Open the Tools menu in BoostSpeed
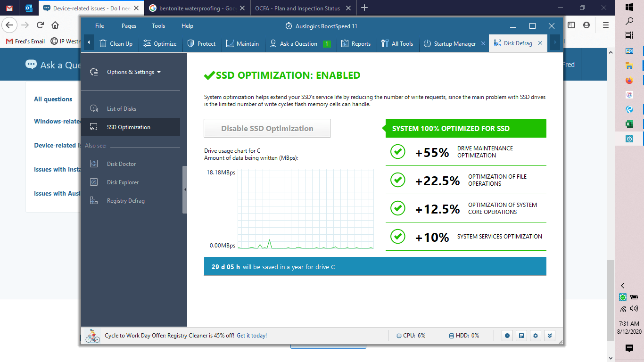The width and height of the screenshot is (644, 362). pyautogui.click(x=158, y=26)
